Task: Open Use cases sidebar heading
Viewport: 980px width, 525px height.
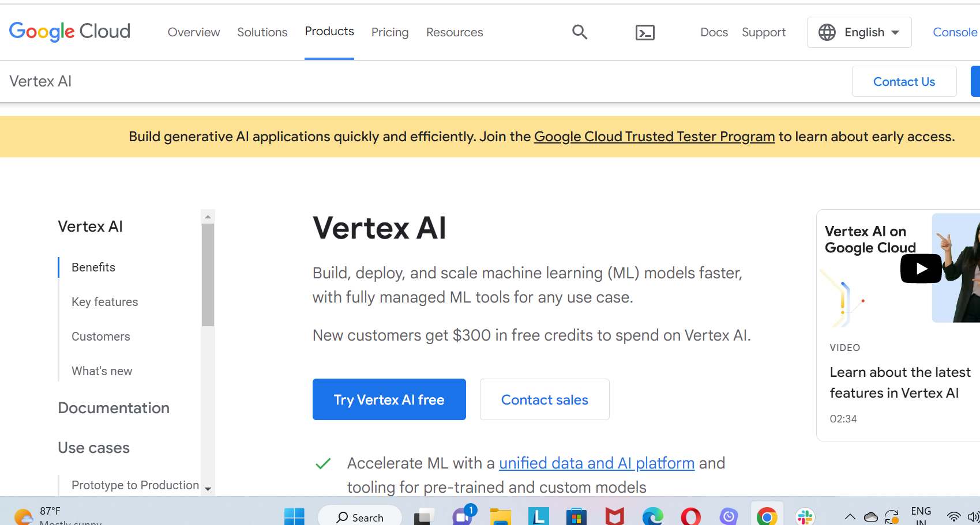Action: click(x=94, y=448)
